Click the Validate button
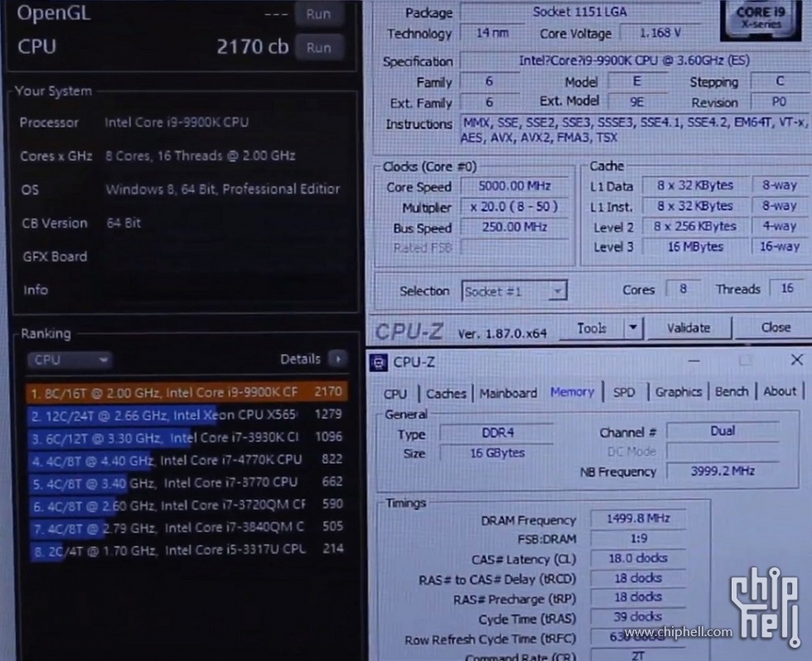Image resolution: width=812 pixels, height=661 pixels. 689,328
